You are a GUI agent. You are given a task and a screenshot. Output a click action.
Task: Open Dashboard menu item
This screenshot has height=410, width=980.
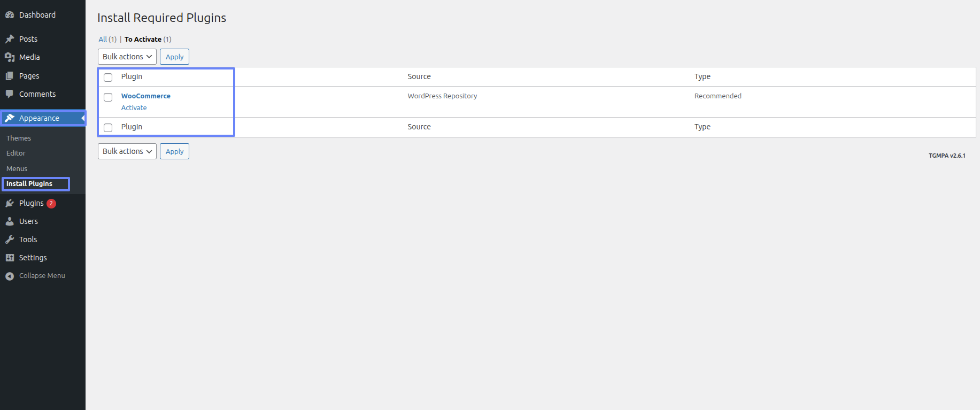tap(37, 15)
